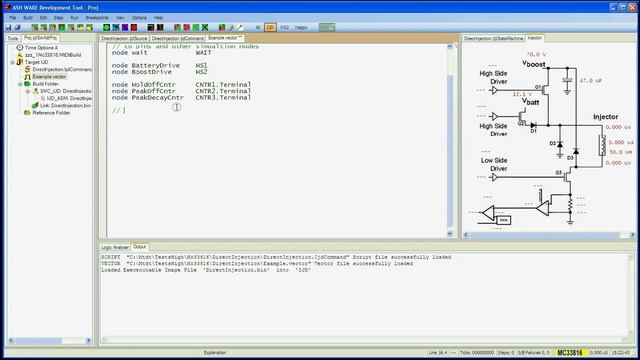
Task: Click the project panel scrollbar's left arrow
Action: 11,340
